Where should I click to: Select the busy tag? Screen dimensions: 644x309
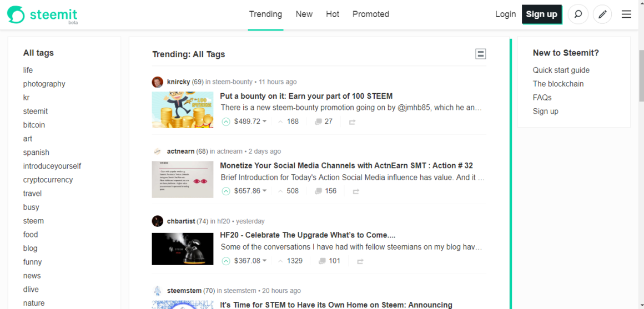(31, 207)
